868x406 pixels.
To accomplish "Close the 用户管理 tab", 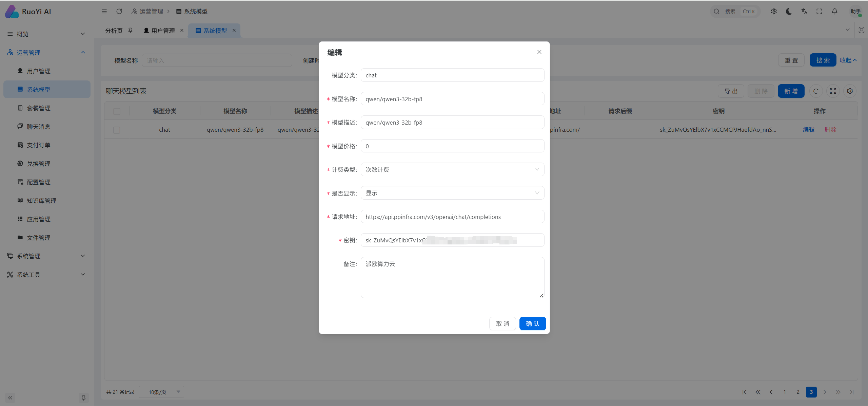I will [x=182, y=31].
